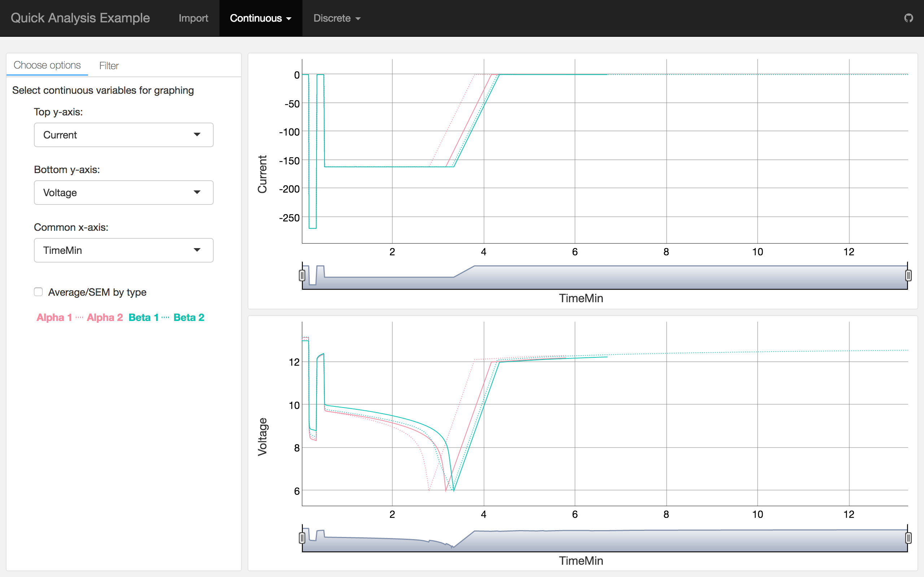This screenshot has height=577, width=924.
Task: Click Quick Analysis Example title link
Action: coord(80,18)
